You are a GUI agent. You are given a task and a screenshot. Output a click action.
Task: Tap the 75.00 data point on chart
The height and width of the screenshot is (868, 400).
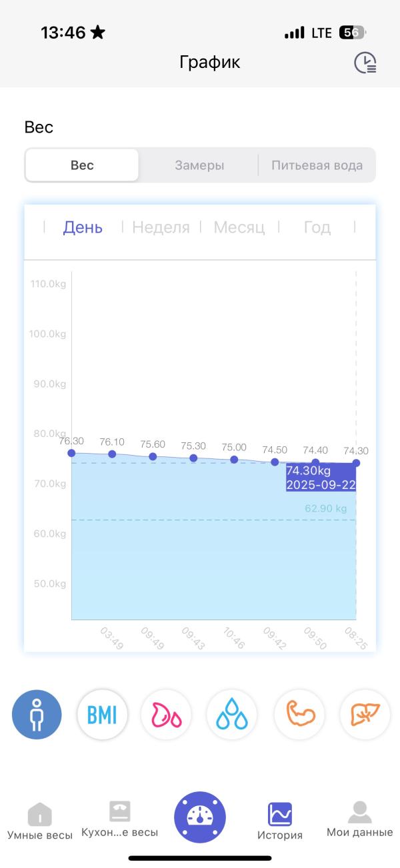point(234,460)
